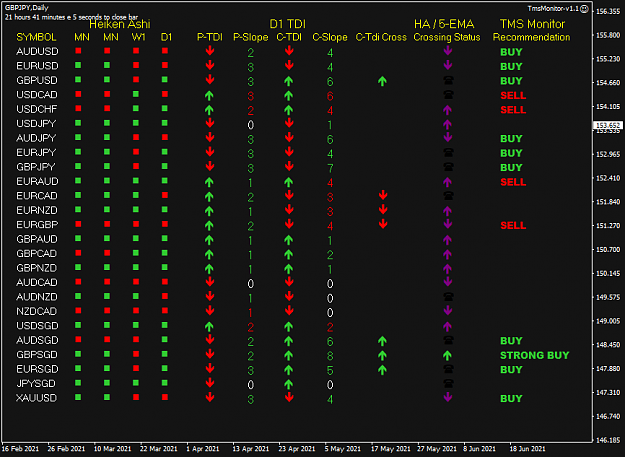Click the telephone icon in the JPYSGD row
The height and width of the screenshot is (457, 625).
pos(448,384)
